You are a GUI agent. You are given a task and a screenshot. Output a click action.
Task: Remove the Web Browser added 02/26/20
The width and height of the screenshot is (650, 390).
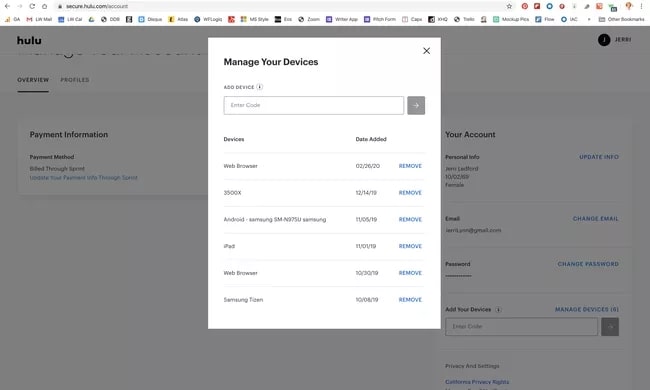410,166
